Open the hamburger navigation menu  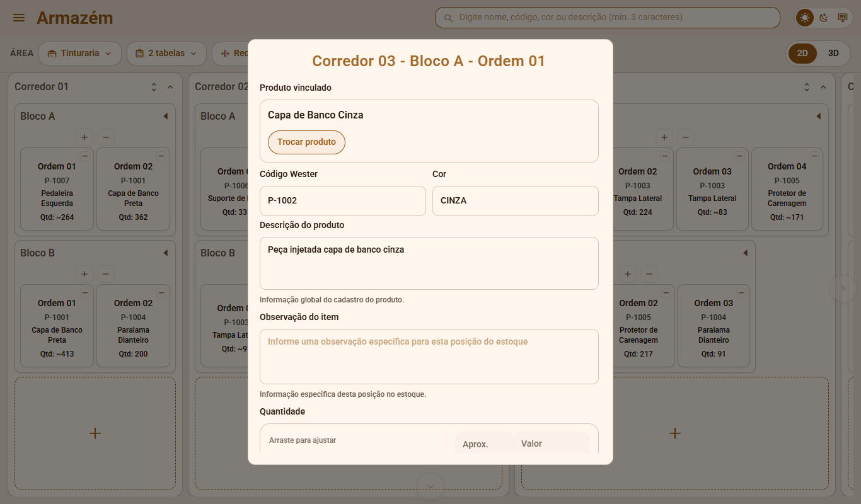[x=19, y=18]
